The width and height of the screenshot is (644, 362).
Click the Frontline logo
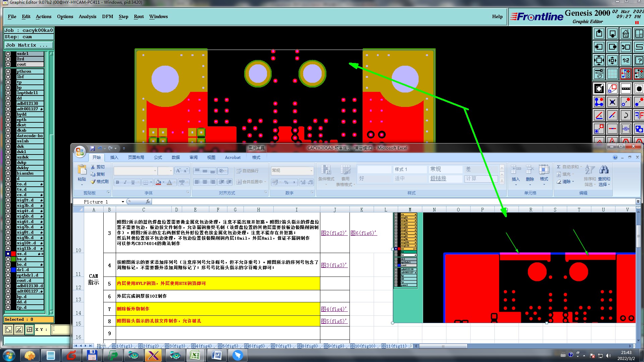coord(537,17)
